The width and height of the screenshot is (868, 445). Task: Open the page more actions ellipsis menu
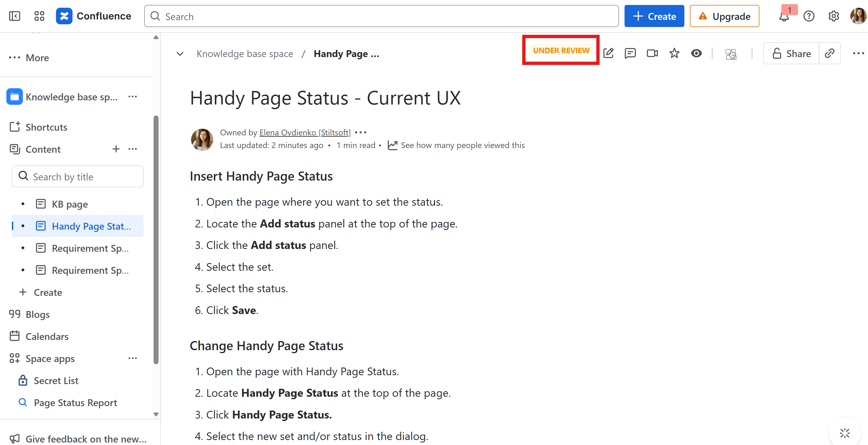858,53
